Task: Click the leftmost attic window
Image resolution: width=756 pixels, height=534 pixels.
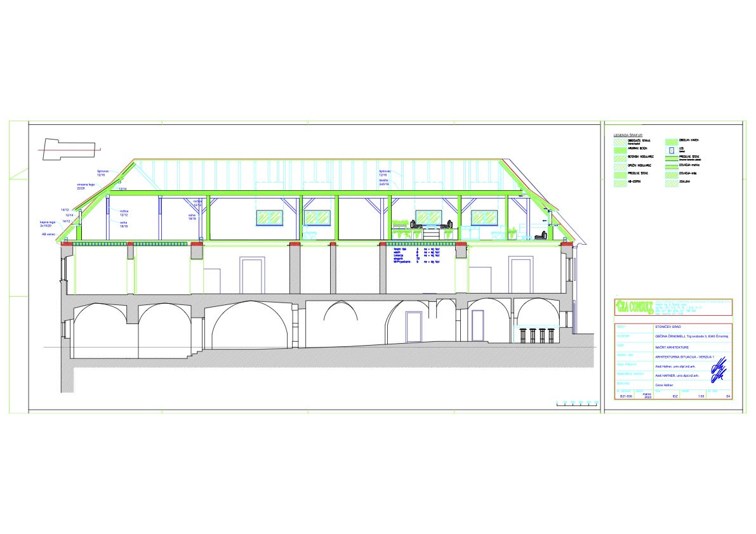Action: click(270, 218)
